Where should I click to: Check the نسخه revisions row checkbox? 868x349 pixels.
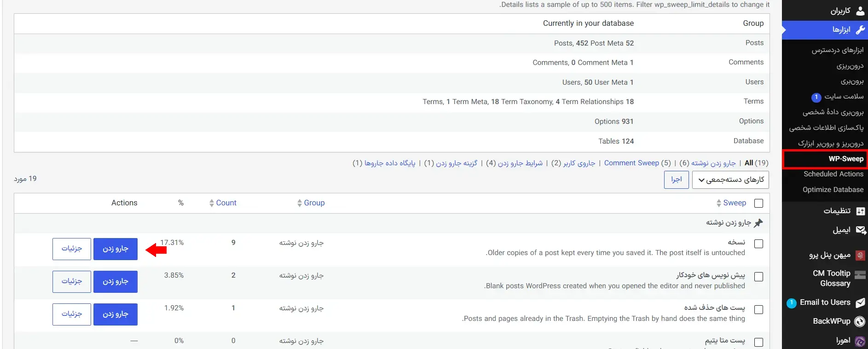coord(759,244)
